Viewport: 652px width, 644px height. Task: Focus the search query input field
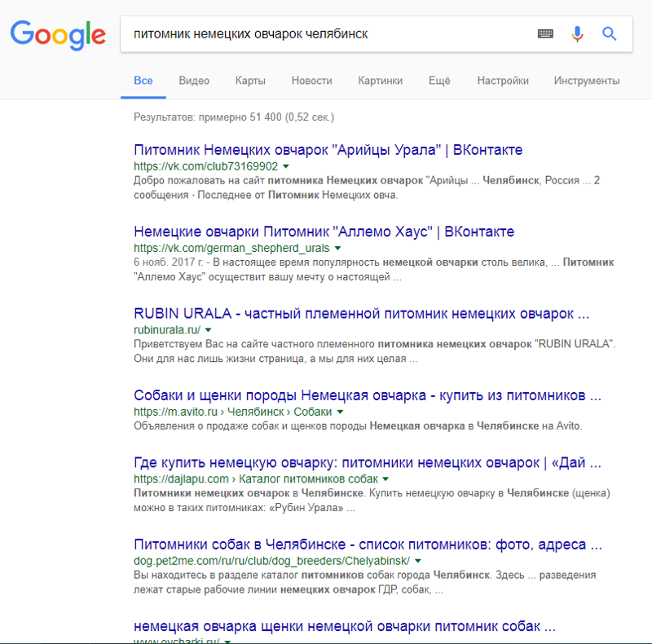(328, 34)
